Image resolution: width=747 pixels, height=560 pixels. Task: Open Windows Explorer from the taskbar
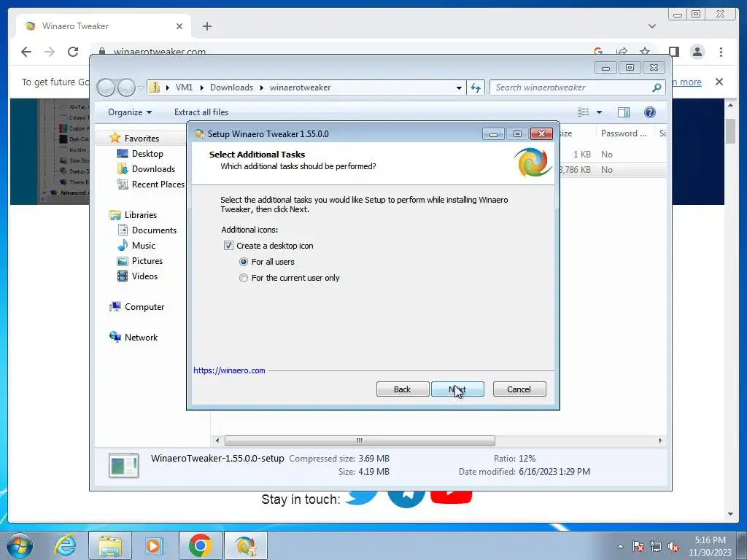coord(110,545)
